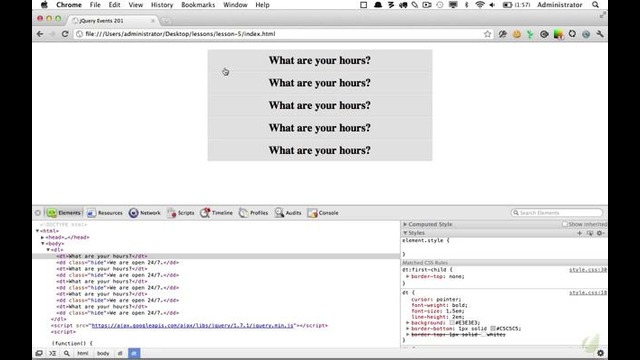
Task: Open style.css link for dt:first-child rule
Action: [x=588, y=270]
